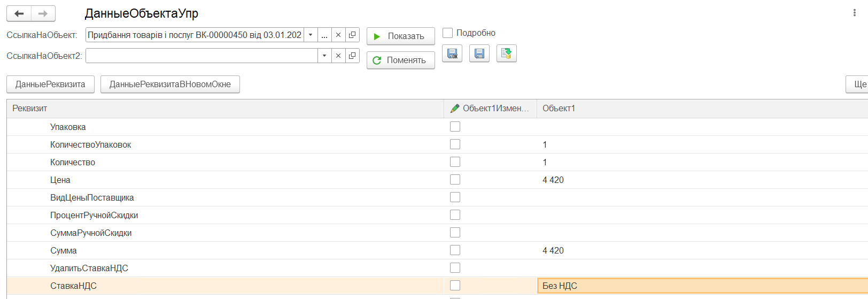Toggle the Сумма row changed checkbox
868x299 pixels.
[455, 250]
